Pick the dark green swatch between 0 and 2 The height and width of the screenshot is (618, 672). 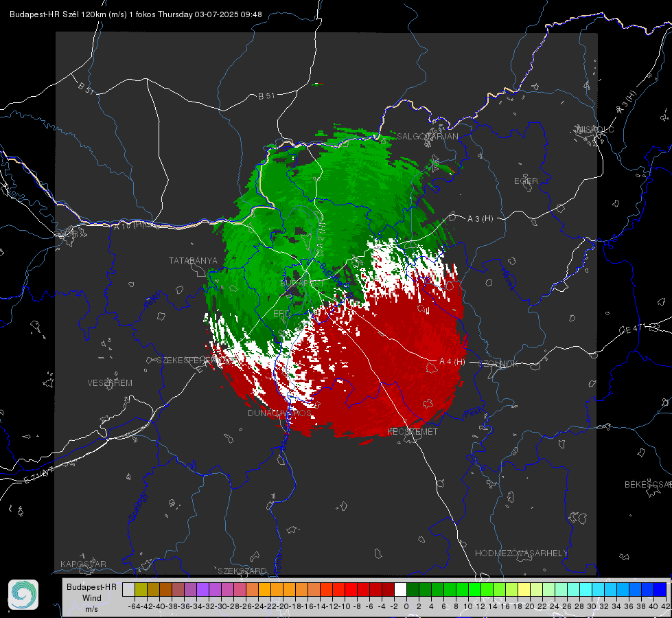point(413,589)
